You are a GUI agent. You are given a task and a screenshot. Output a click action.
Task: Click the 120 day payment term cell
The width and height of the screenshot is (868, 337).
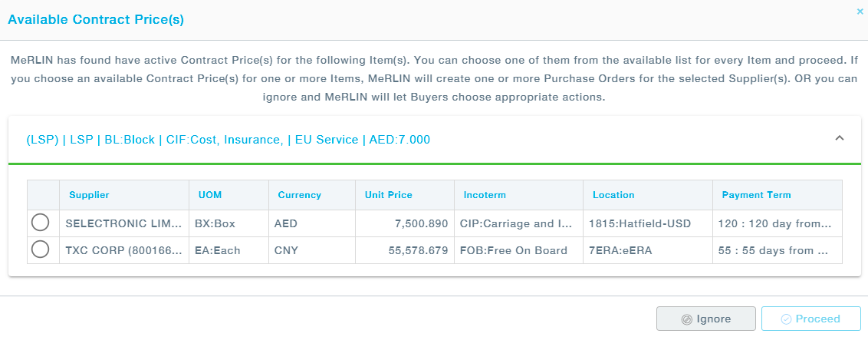click(x=777, y=224)
